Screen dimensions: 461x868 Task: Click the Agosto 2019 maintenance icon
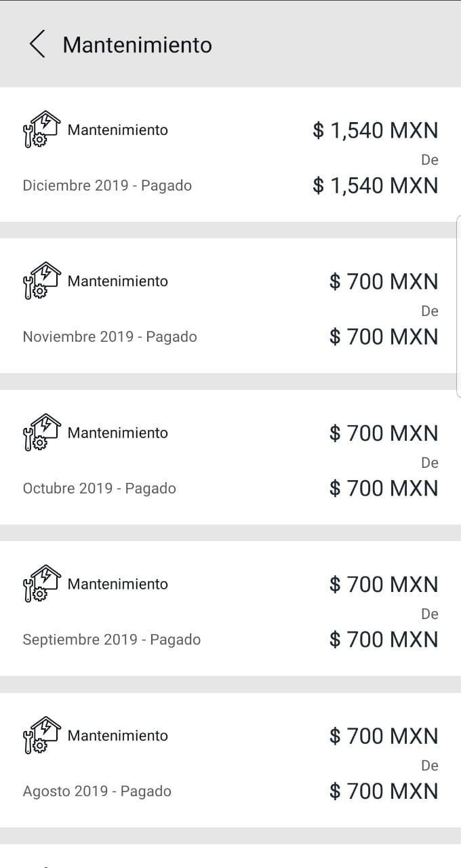pos(41,735)
